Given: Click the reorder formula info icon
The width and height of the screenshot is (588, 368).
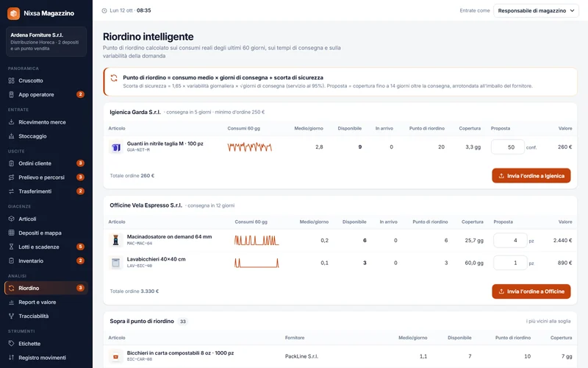Looking at the screenshot, I should coord(114,78).
